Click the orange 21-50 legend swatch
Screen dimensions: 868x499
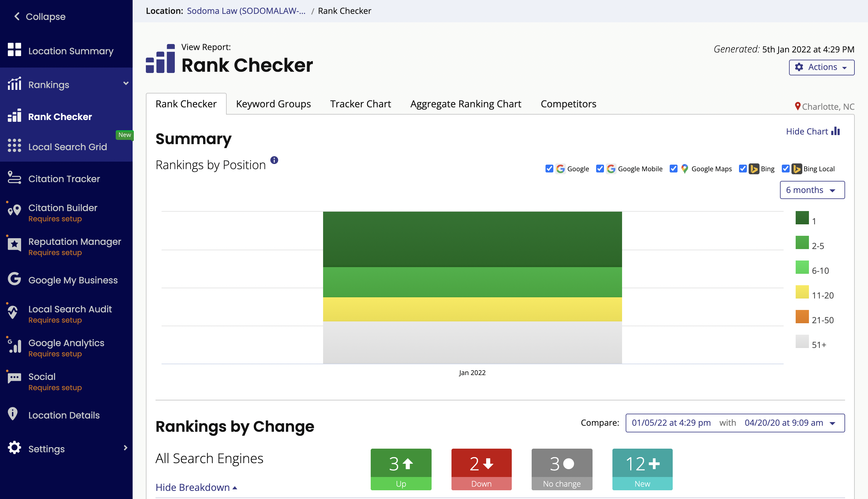coord(802,317)
